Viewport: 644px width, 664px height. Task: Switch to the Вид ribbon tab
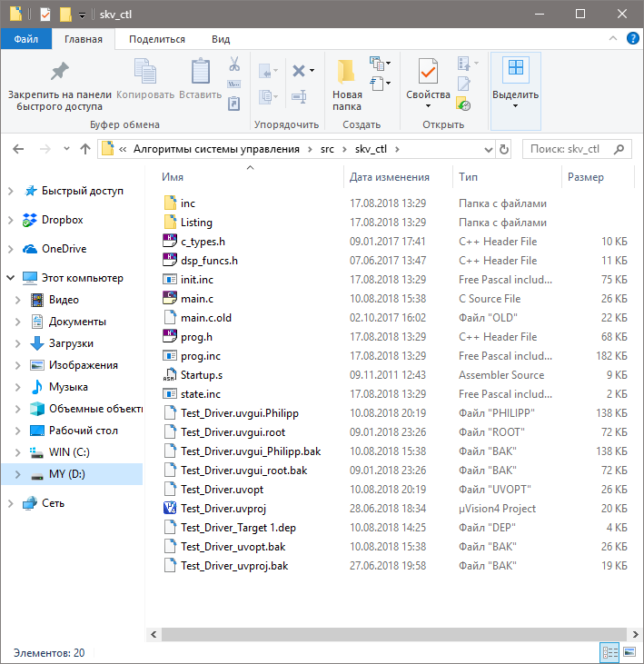220,39
